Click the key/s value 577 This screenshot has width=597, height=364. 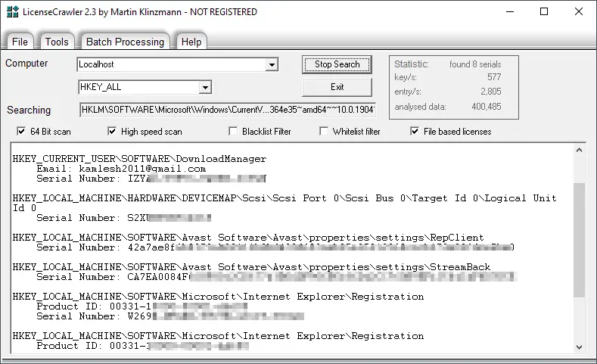click(x=494, y=77)
